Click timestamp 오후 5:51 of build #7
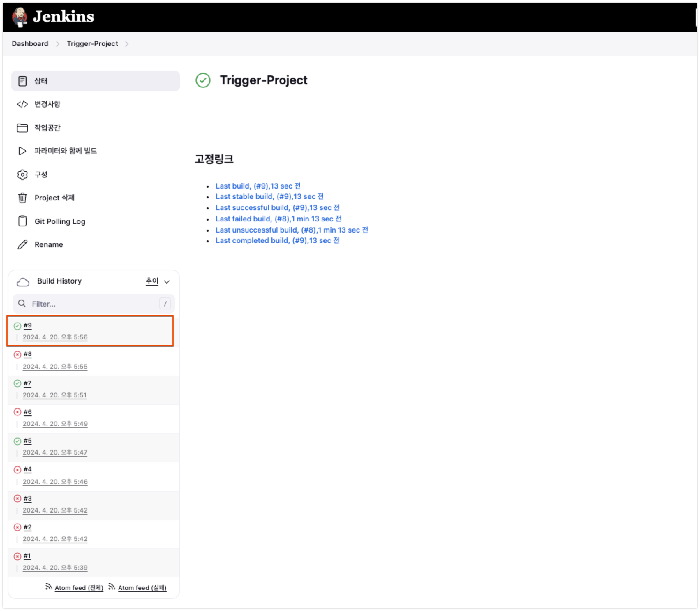The width and height of the screenshot is (700, 611). [x=54, y=395]
